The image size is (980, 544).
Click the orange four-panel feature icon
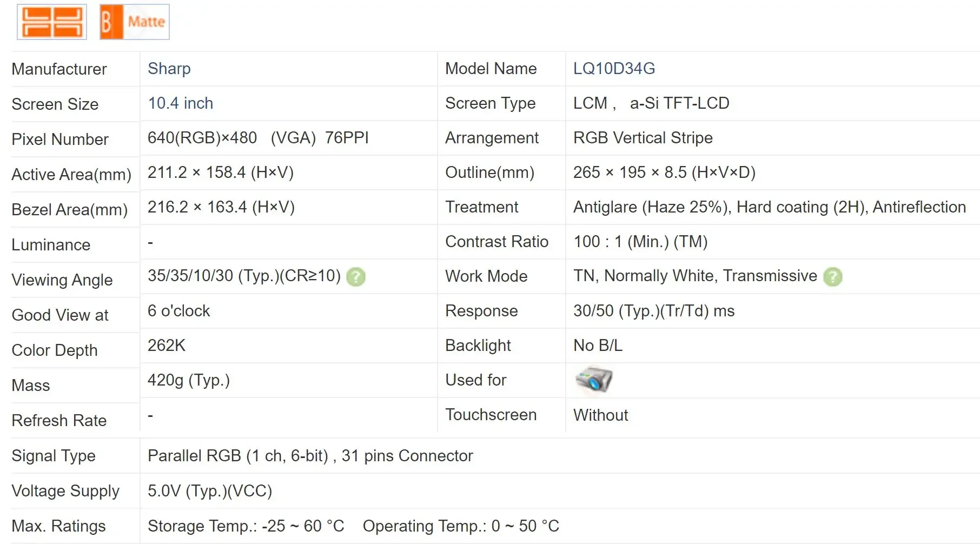pos(52,22)
